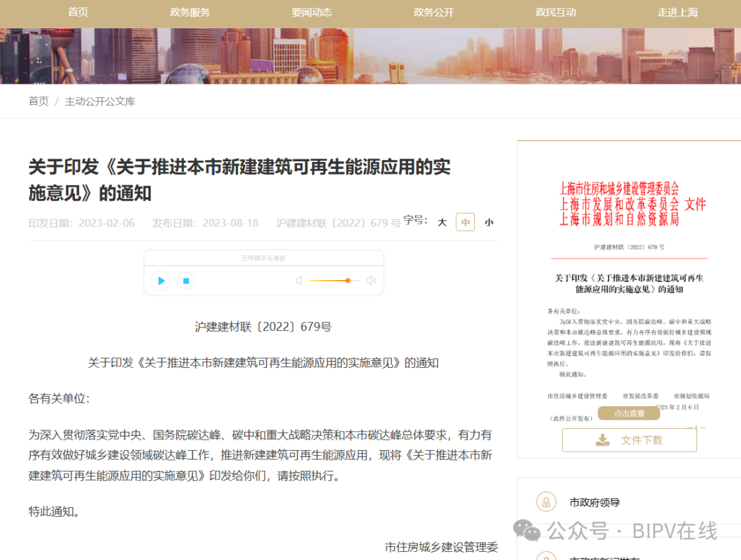Open the 首页 navigation menu
Viewport: 741px width, 560px height.
(78, 12)
